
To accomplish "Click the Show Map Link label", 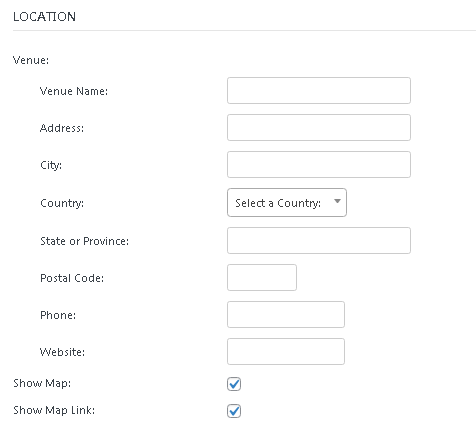I will coord(54,410).
